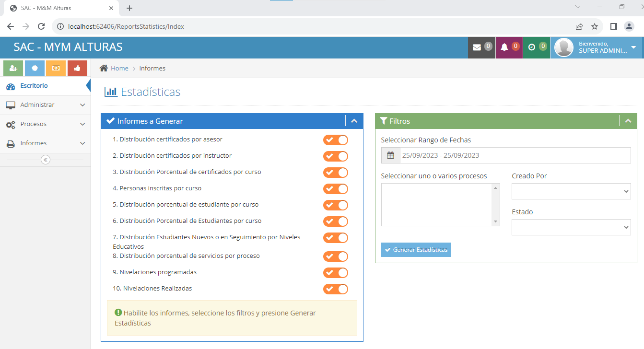Open the Estado dropdown
This screenshot has width=644, height=349.
coord(571,227)
